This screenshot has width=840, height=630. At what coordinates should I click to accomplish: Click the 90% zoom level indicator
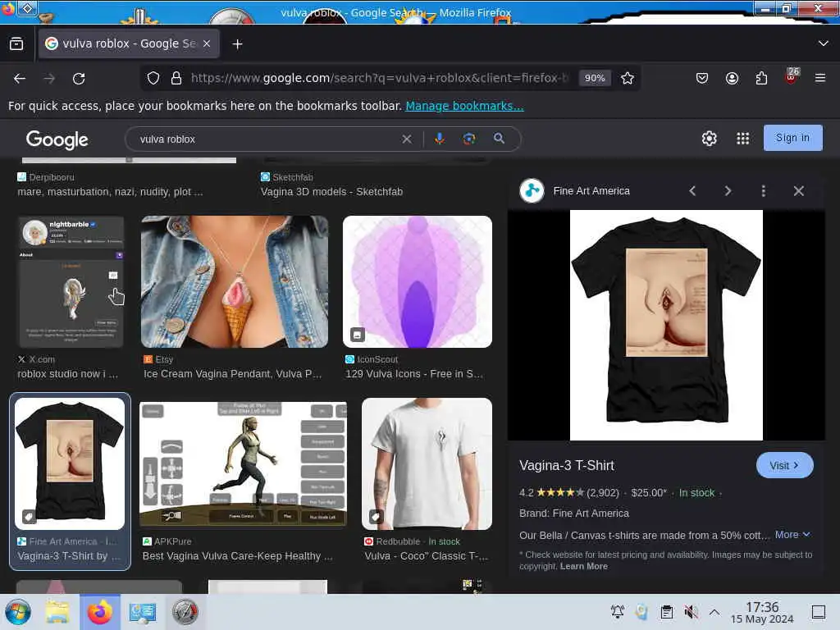(595, 78)
